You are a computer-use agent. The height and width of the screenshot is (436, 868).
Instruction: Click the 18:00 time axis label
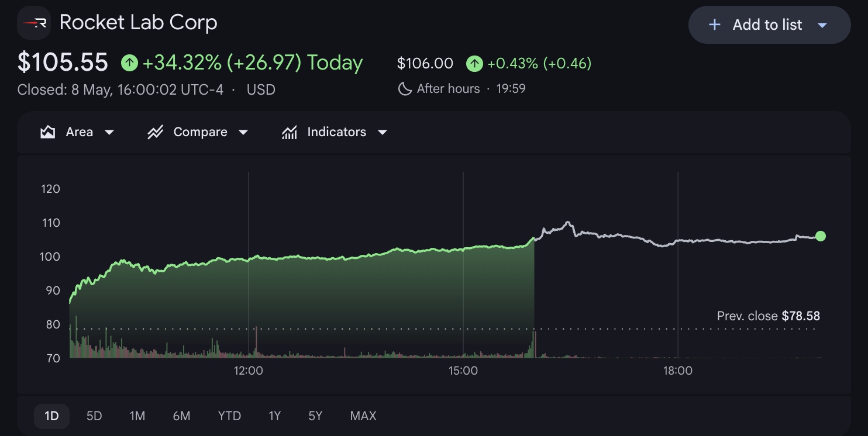point(678,371)
